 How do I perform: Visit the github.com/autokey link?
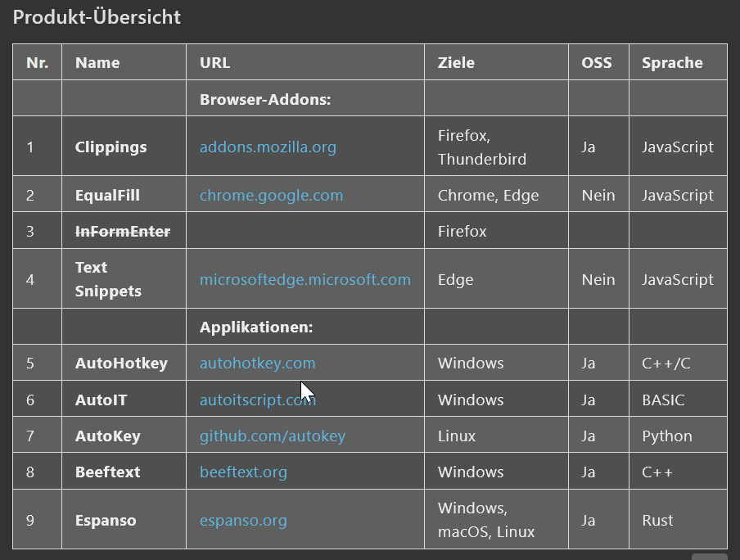pyautogui.click(x=272, y=436)
